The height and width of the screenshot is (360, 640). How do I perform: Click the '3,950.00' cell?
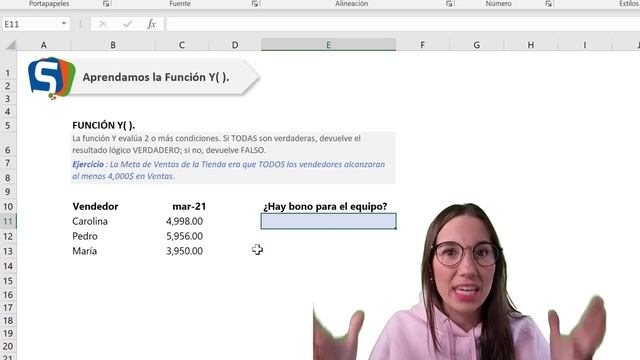coord(184,251)
